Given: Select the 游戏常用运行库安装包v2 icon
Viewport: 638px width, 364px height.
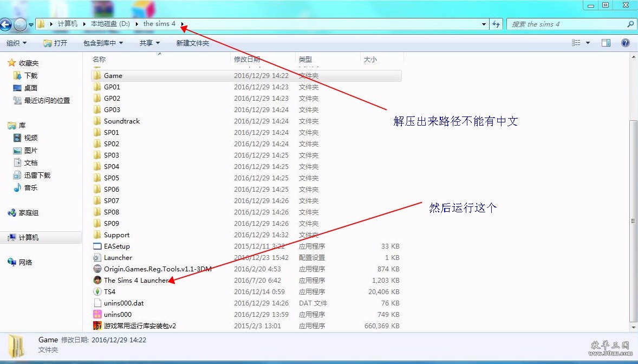Looking at the screenshot, I should click(x=97, y=326).
